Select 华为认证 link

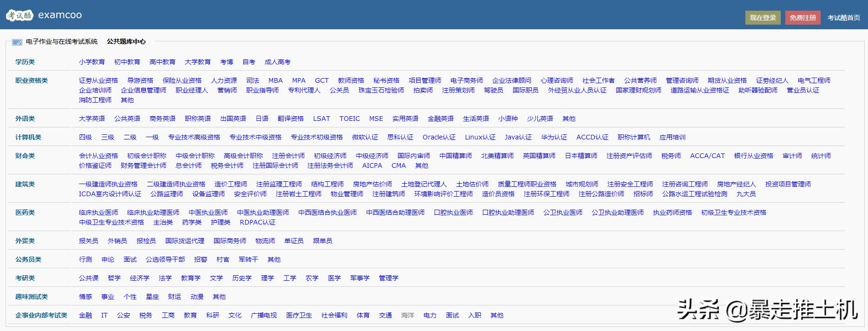coord(554,137)
